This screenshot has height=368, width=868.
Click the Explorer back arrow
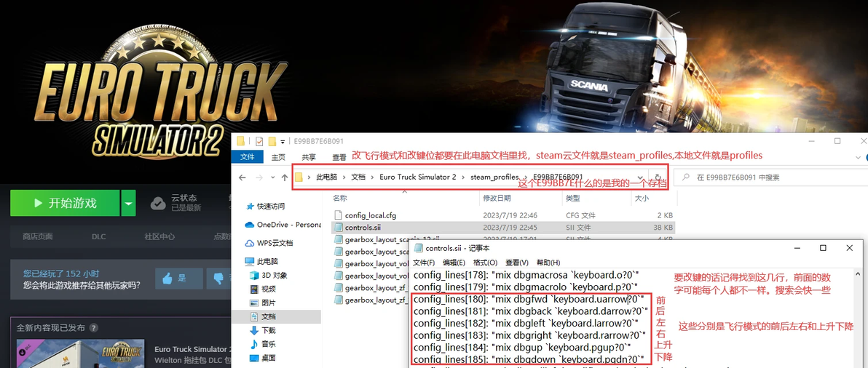pos(242,177)
